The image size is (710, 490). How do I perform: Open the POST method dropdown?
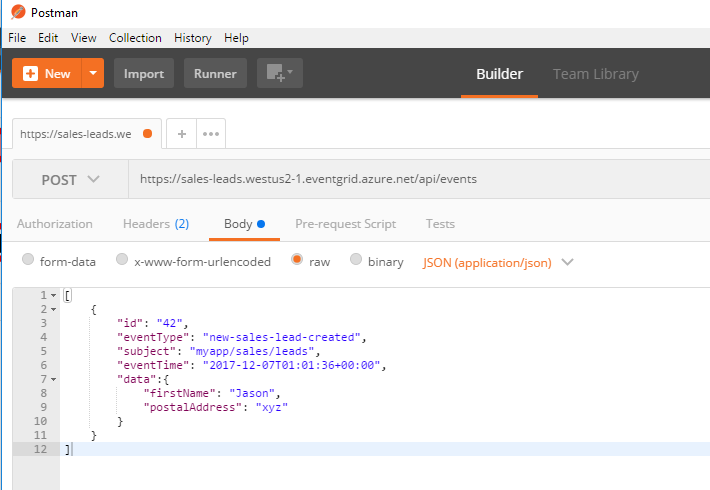tap(71, 179)
